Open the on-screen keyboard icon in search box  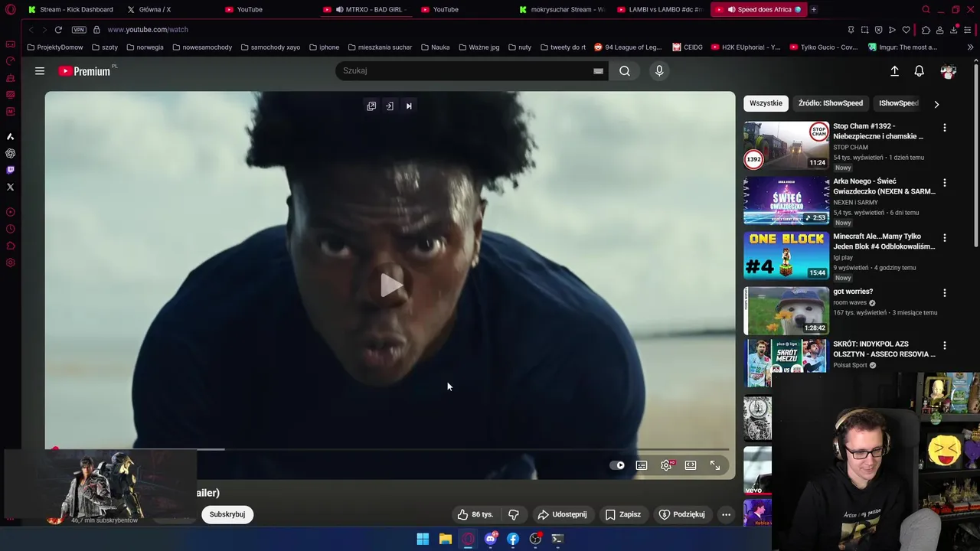click(x=598, y=71)
